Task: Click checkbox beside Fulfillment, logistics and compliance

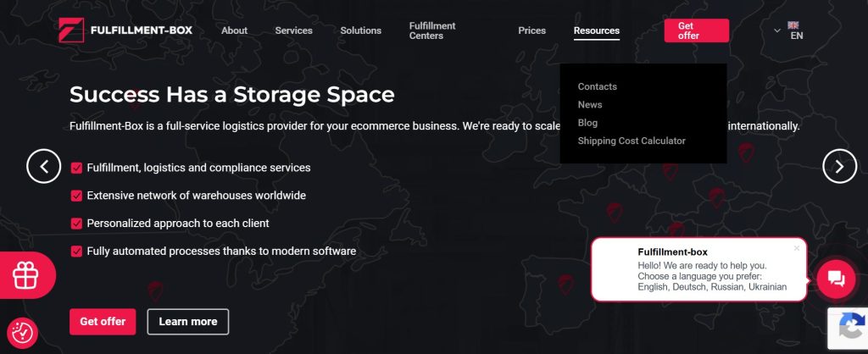Action: [76, 168]
